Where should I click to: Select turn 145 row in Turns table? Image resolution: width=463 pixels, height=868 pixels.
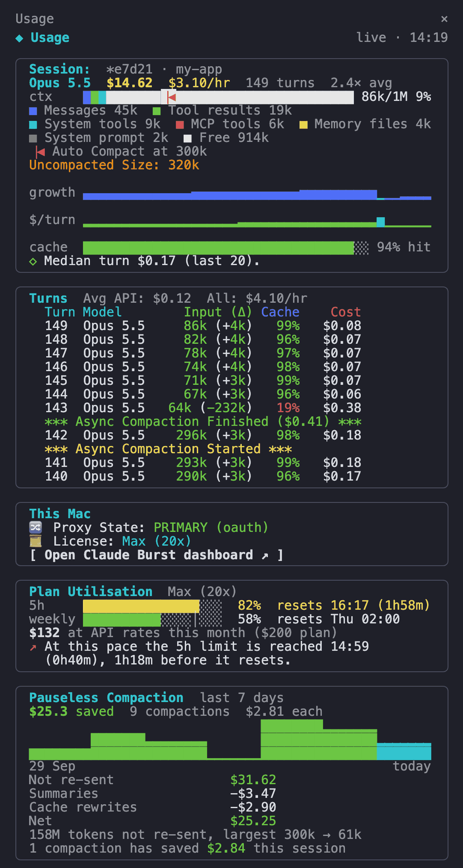pyautogui.click(x=203, y=381)
